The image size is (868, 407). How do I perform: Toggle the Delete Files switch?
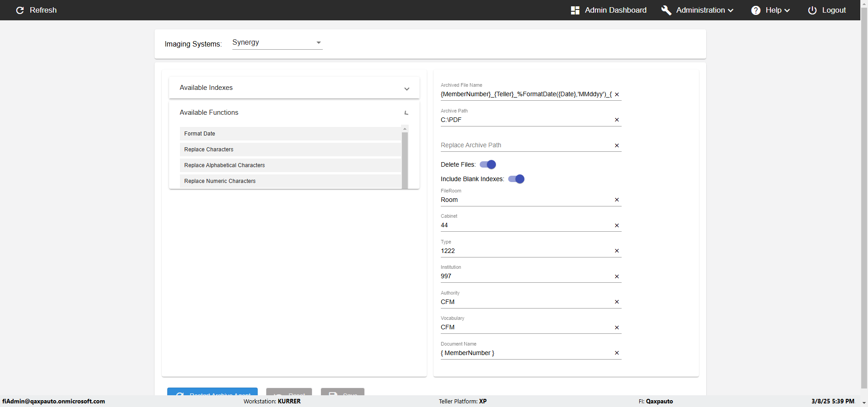[488, 164]
